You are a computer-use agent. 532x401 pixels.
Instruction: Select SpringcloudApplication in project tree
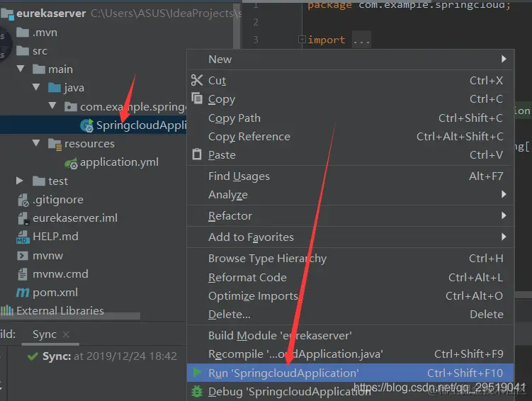point(141,125)
